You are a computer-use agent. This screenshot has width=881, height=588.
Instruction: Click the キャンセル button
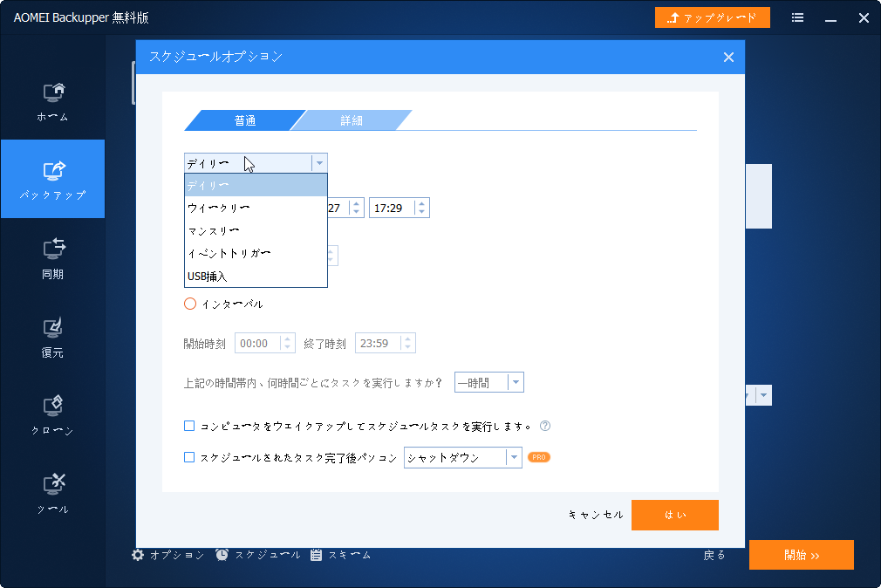596,515
